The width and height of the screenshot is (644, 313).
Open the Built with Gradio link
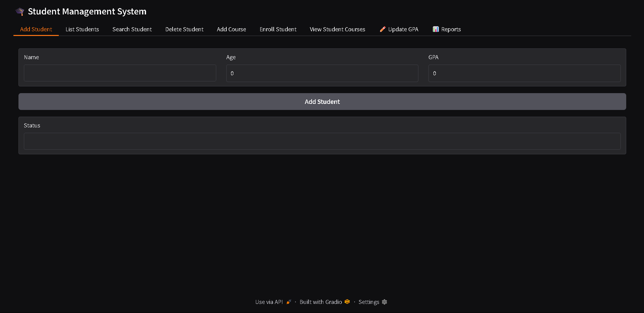(x=325, y=302)
